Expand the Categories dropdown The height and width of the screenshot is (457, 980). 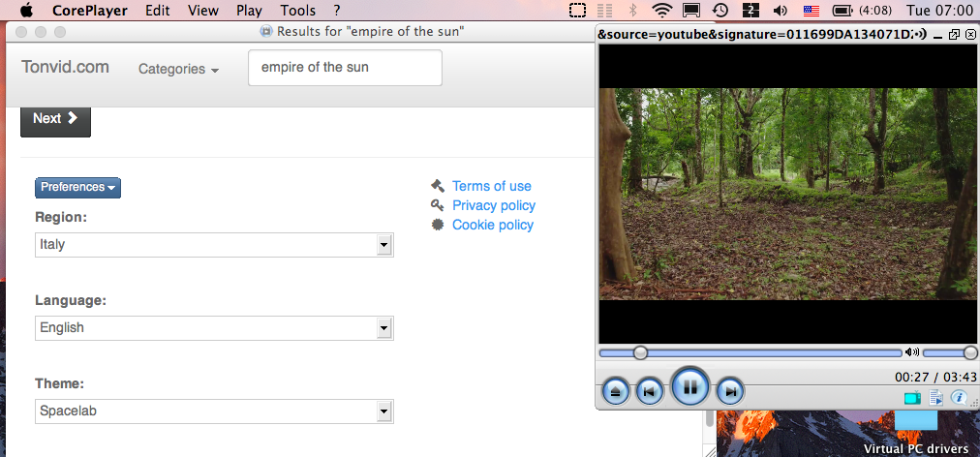click(x=179, y=69)
